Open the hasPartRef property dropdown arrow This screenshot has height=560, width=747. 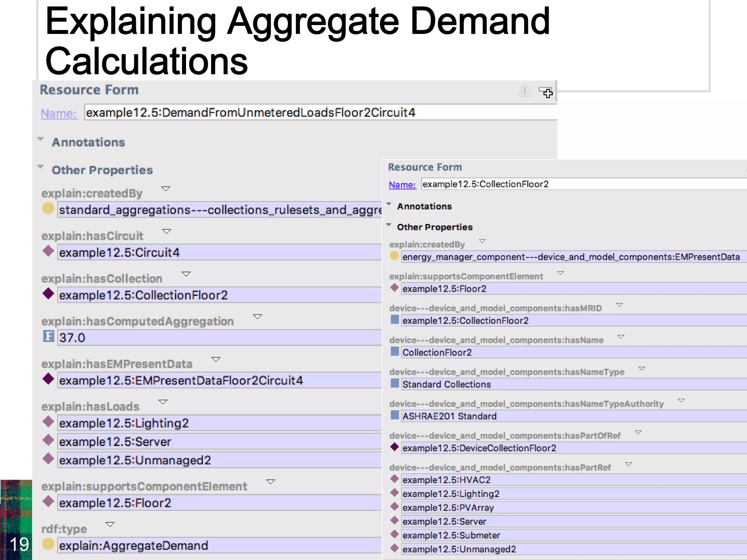point(628,464)
